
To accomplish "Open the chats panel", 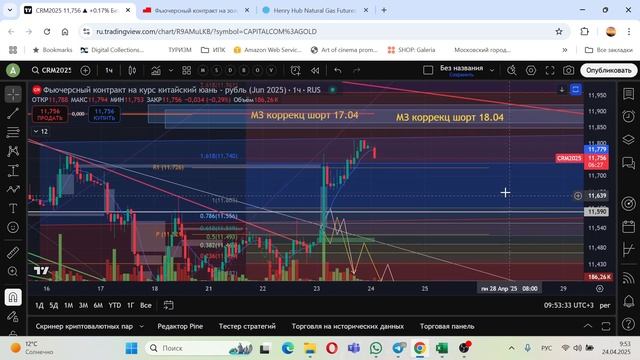I will point(629,163).
